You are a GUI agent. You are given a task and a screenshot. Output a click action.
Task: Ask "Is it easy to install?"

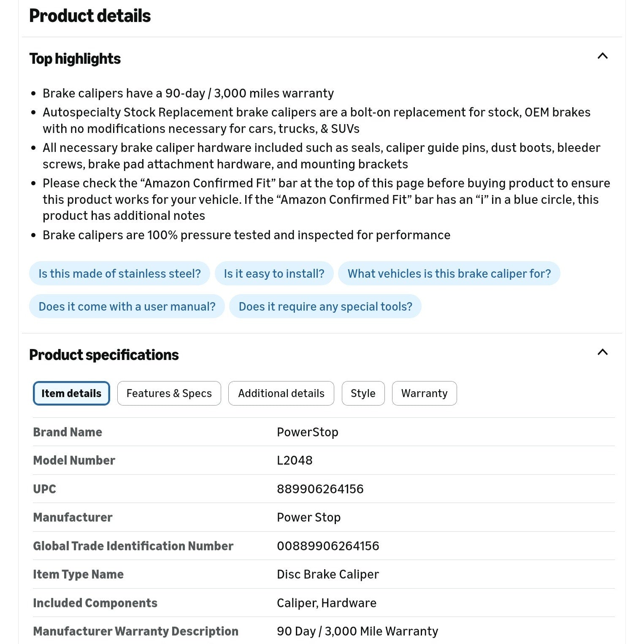pos(274,273)
